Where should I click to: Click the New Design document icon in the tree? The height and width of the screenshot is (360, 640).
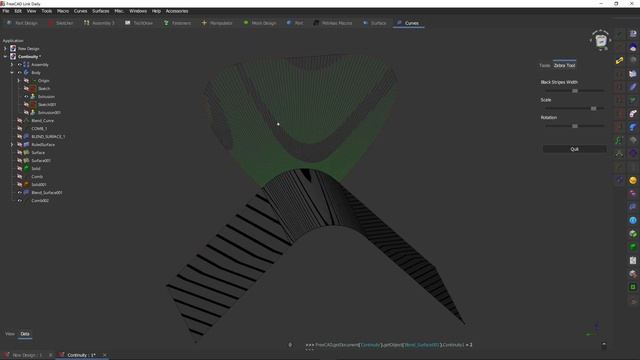point(13,49)
